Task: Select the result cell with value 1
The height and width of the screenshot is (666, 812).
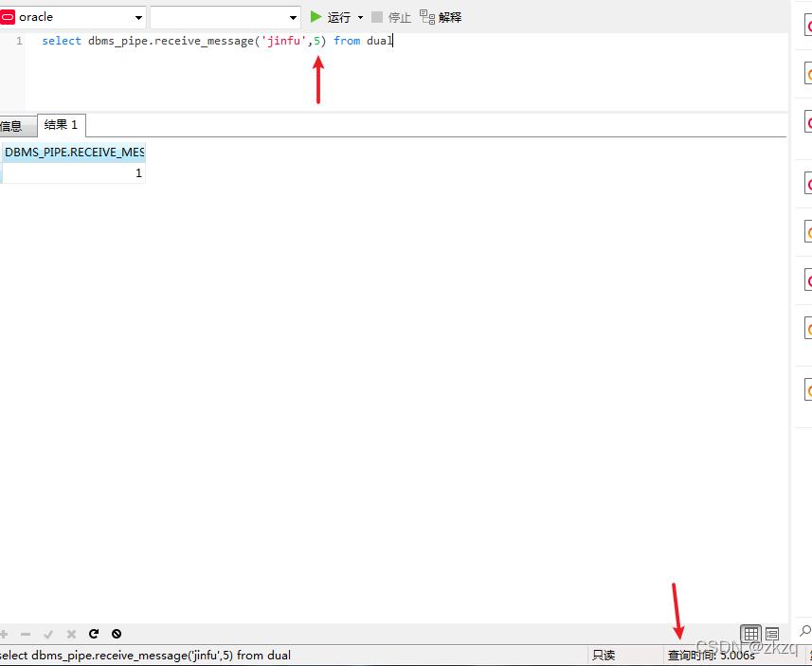Action: pos(74,173)
